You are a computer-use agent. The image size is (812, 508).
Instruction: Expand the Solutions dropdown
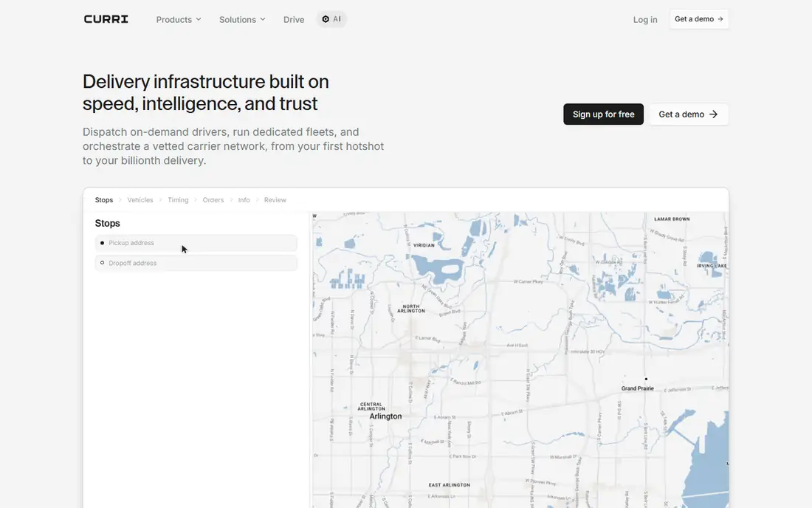pyautogui.click(x=242, y=20)
